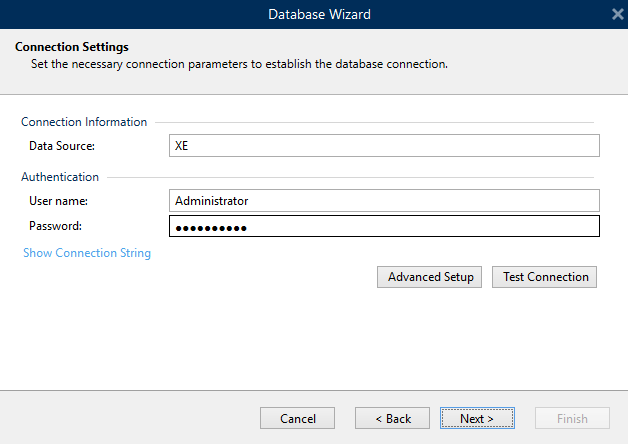Select the Authentication group header

point(60,177)
